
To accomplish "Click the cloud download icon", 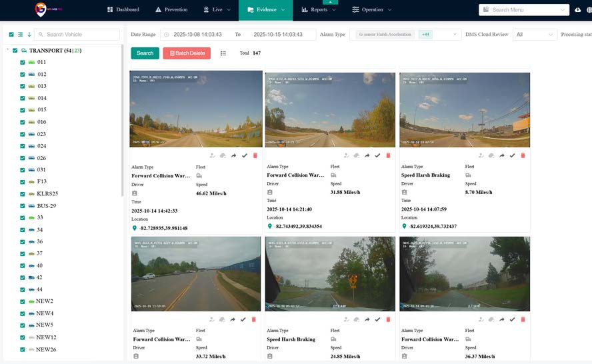I will (578, 10).
